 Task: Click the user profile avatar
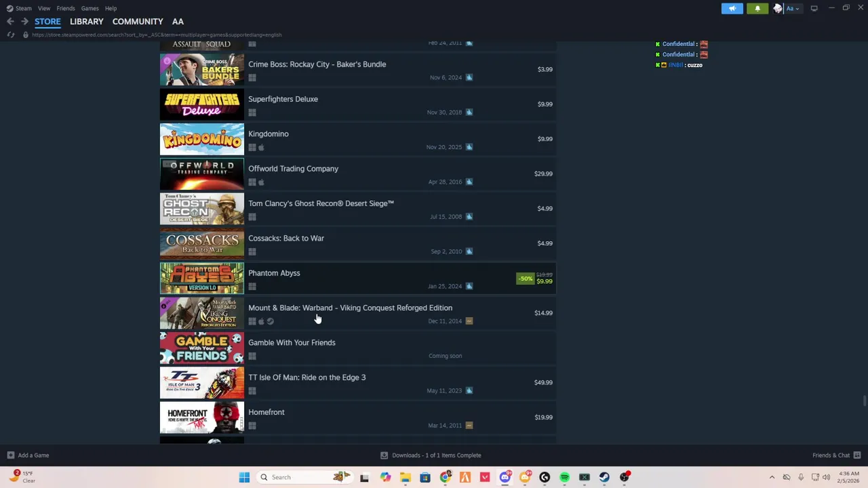coord(778,8)
